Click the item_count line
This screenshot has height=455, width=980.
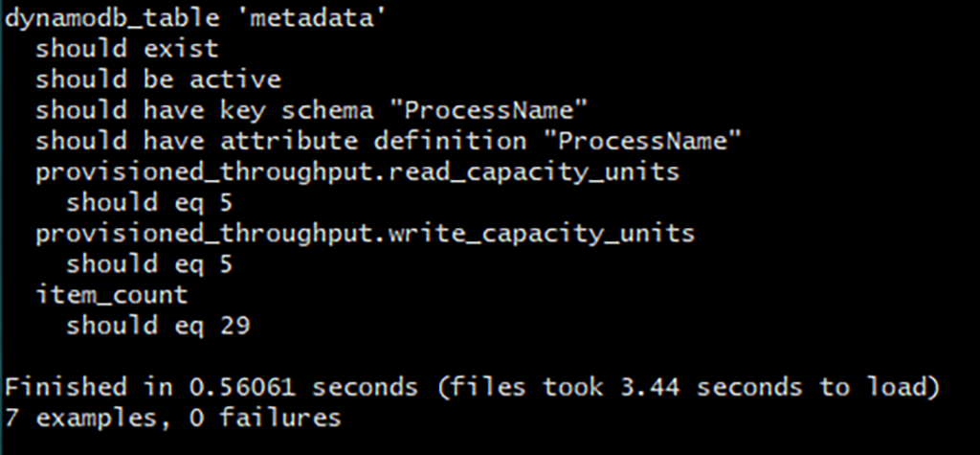point(112,294)
